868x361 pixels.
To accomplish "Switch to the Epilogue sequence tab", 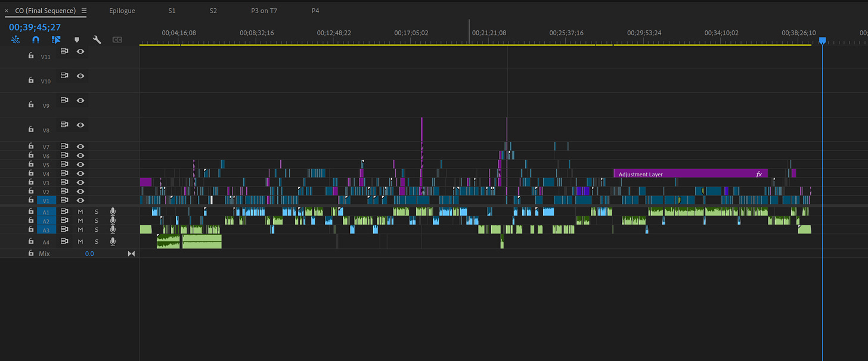I will click(x=122, y=11).
